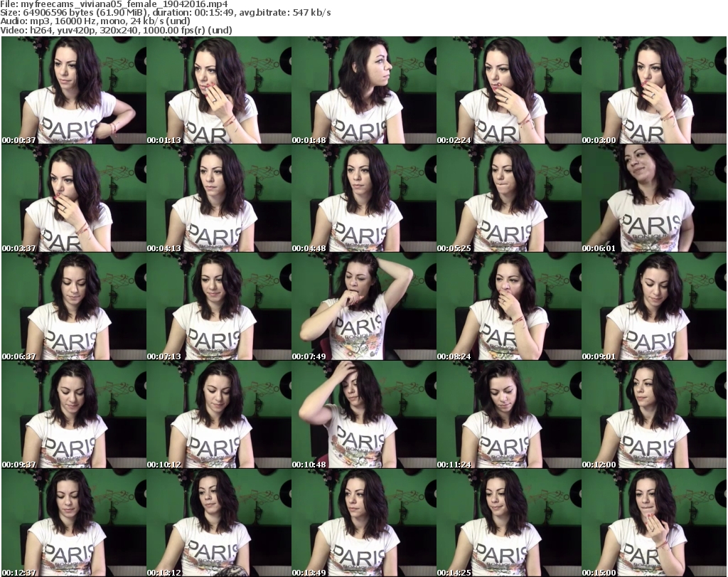Select the thumbnail stamped 00:10:48
The width and height of the screenshot is (728, 577).
[x=364, y=415]
